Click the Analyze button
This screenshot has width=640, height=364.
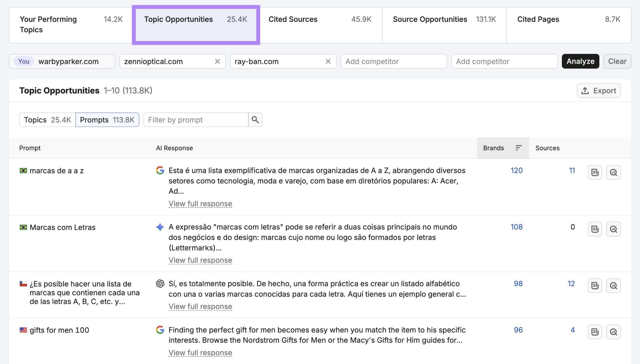[580, 61]
